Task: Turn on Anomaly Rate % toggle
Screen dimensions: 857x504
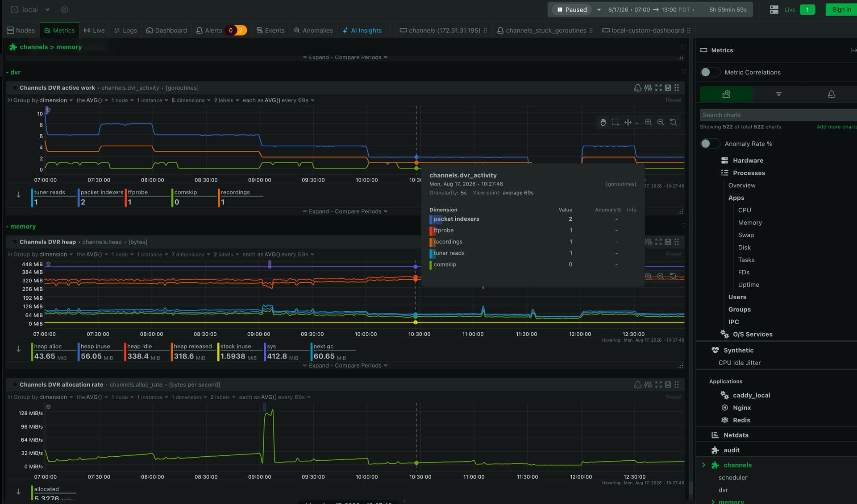Action: [x=710, y=144]
